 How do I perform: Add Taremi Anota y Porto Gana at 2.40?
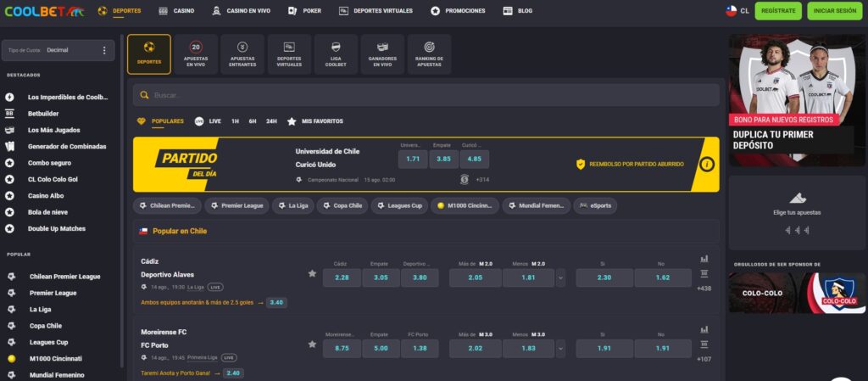click(x=233, y=374)
